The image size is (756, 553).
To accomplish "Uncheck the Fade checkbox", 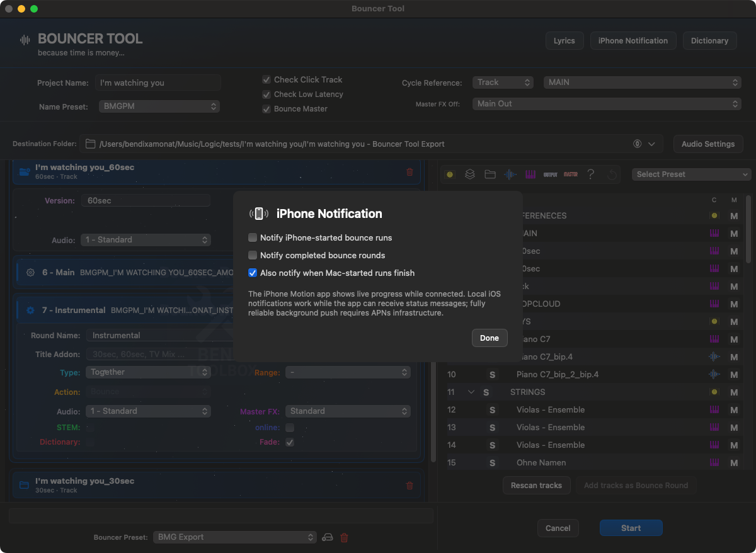I will coord(290,442).
